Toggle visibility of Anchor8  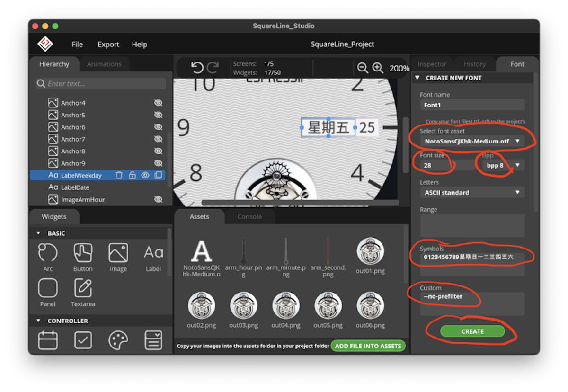(158, 151)
